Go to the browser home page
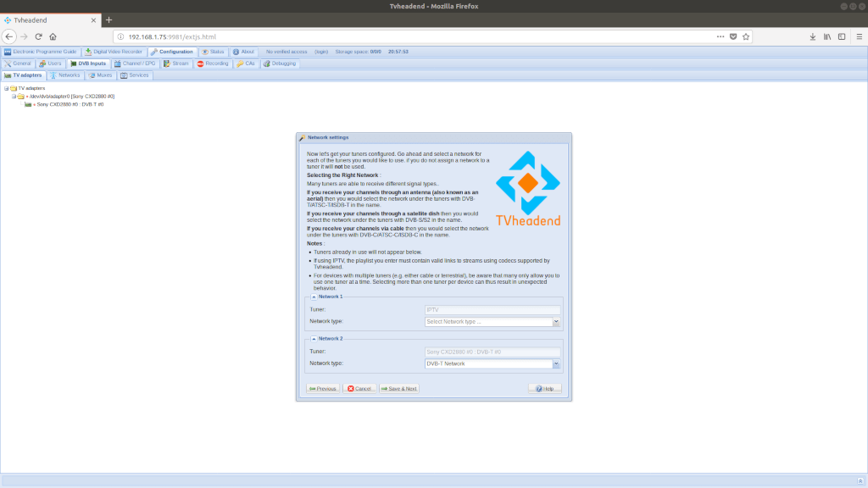Image resolution: width=868 pixels, height=488 pixels. click(53, 36)
